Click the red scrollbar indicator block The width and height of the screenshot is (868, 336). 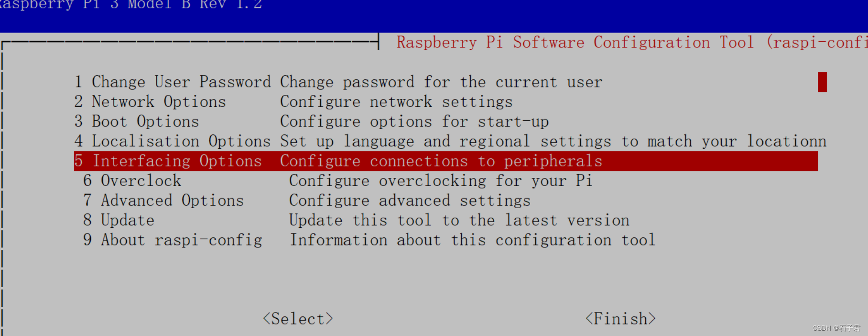(x=822, y=82)
